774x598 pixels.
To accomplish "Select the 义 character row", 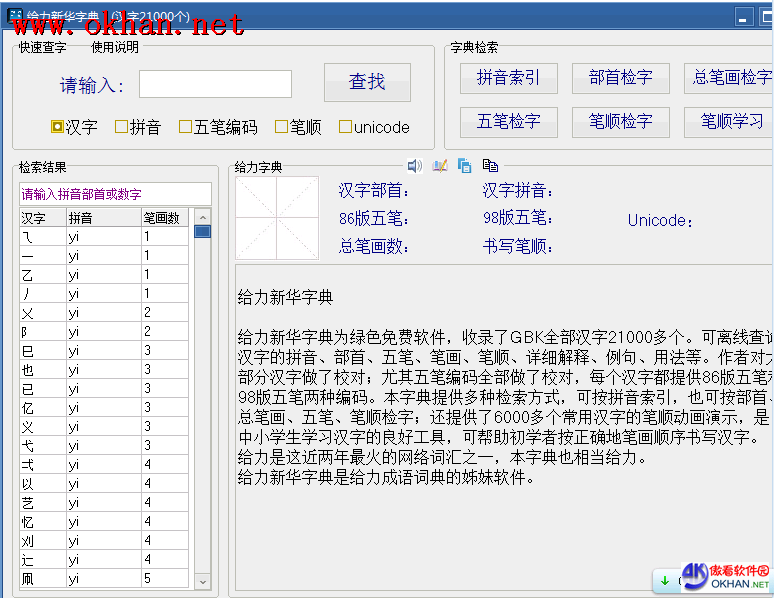I will click(x=104, y=427).
